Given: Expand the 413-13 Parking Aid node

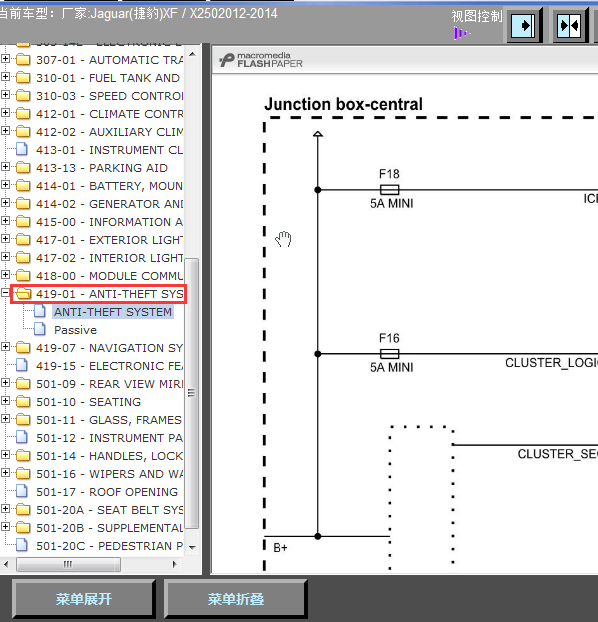Looking at the screenshot, I should 5,167.
